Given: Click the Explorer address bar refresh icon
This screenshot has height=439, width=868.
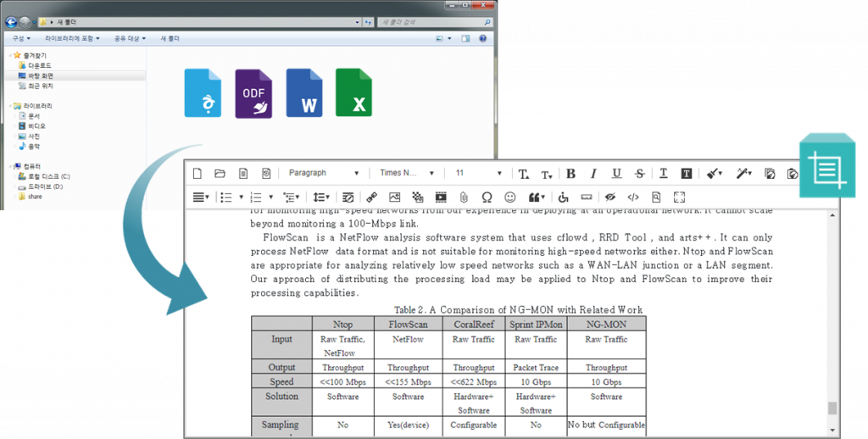Looking at the screenshot, I should tap(369, 22).
